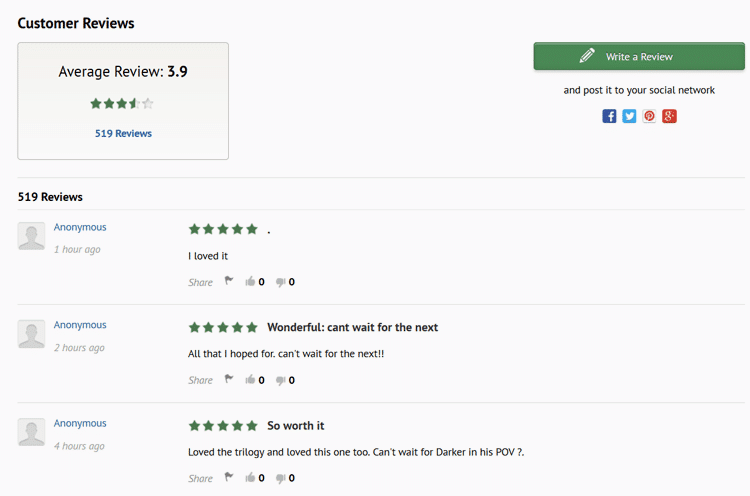Flag the 'I loved it' review
This screenshot has width=750, height=496.
(x=229, y=281)
